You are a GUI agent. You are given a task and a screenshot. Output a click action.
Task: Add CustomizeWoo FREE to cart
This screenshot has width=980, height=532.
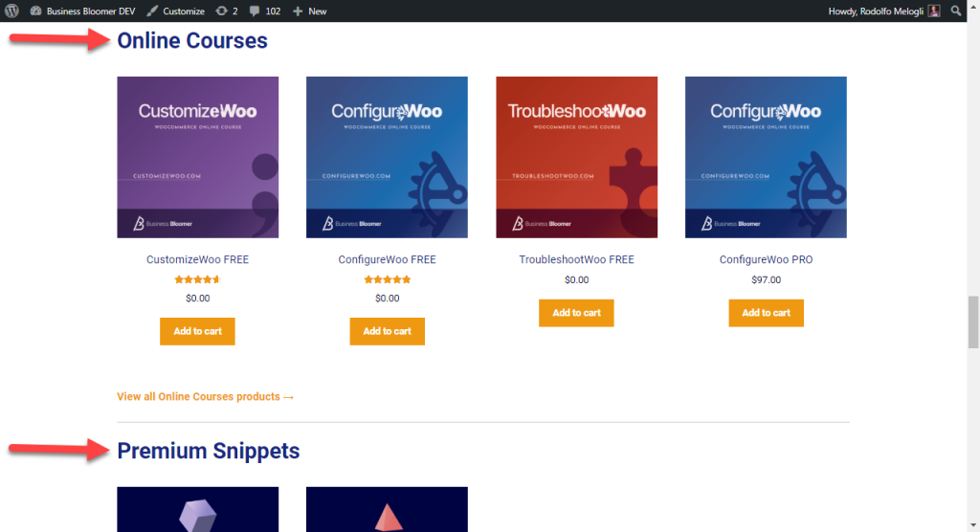pos(197,331)
